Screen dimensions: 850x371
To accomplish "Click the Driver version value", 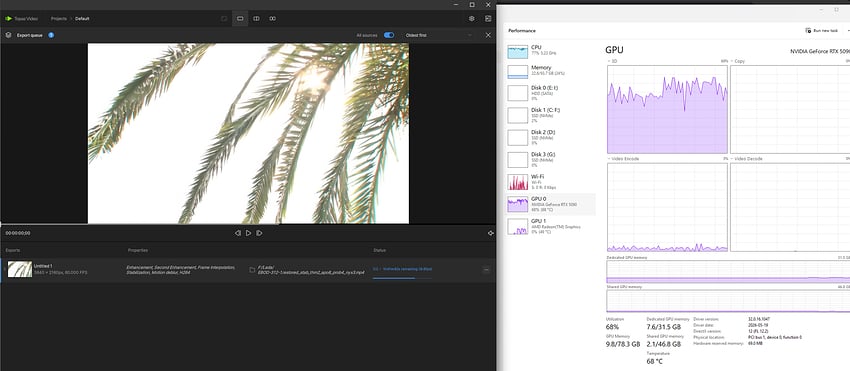I will tap(758, 319).
